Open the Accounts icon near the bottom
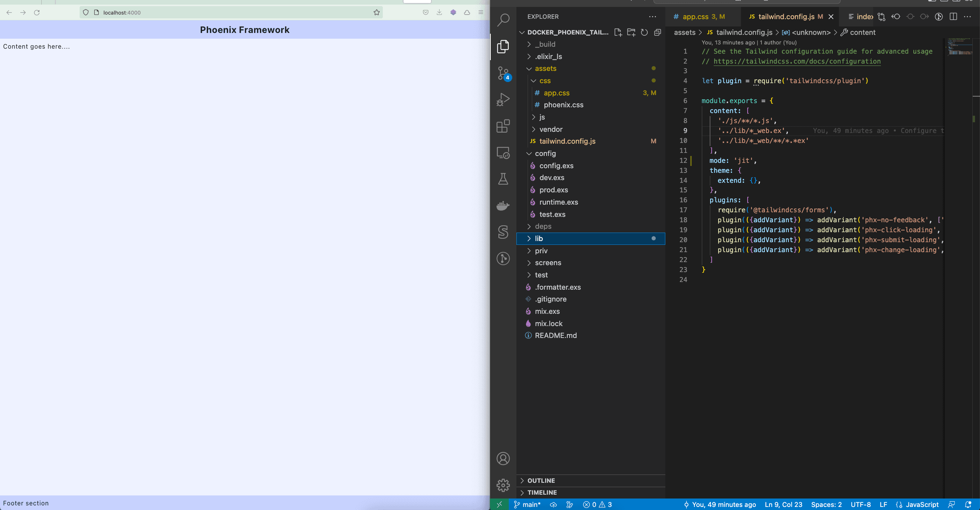The width and height of the screenshot is (980, 510). tap(503, 458)
